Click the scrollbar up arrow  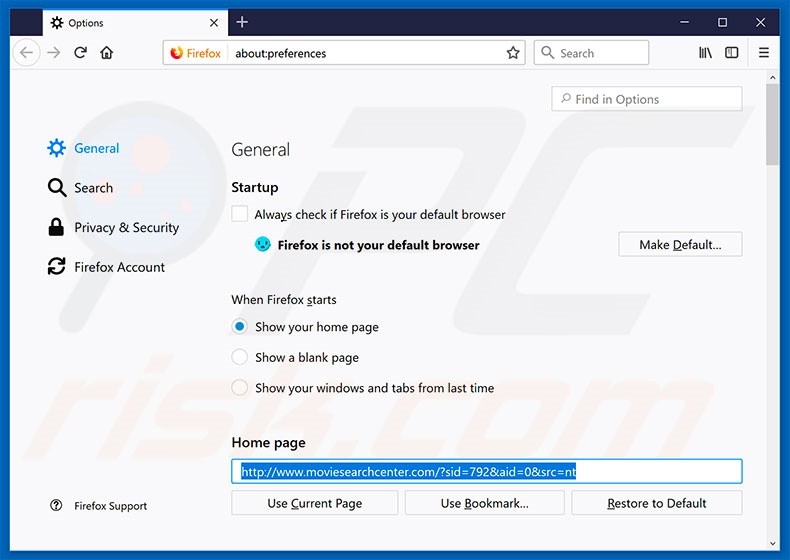[772, 77]
